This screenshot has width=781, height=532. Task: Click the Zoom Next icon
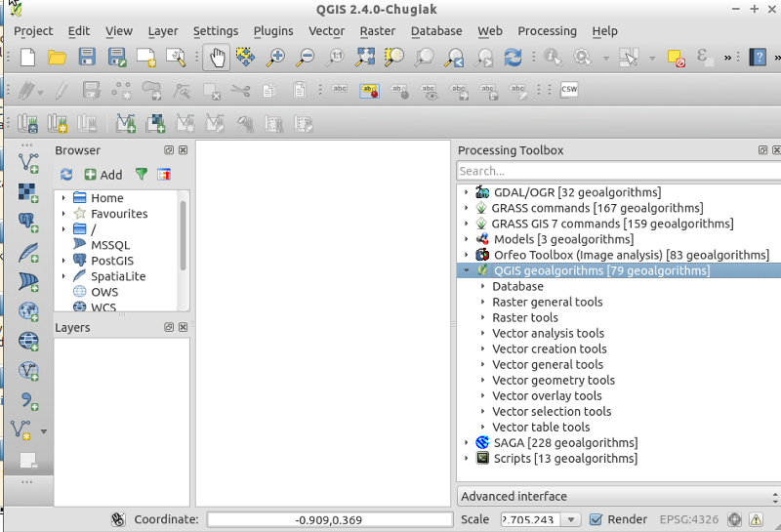(483, 58)
